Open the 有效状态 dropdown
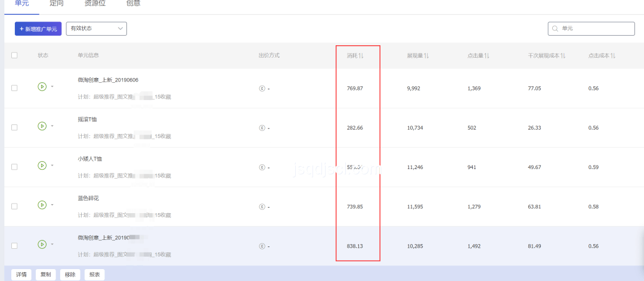This screenshot has width=644, height=281. click(x=96, y=29)
